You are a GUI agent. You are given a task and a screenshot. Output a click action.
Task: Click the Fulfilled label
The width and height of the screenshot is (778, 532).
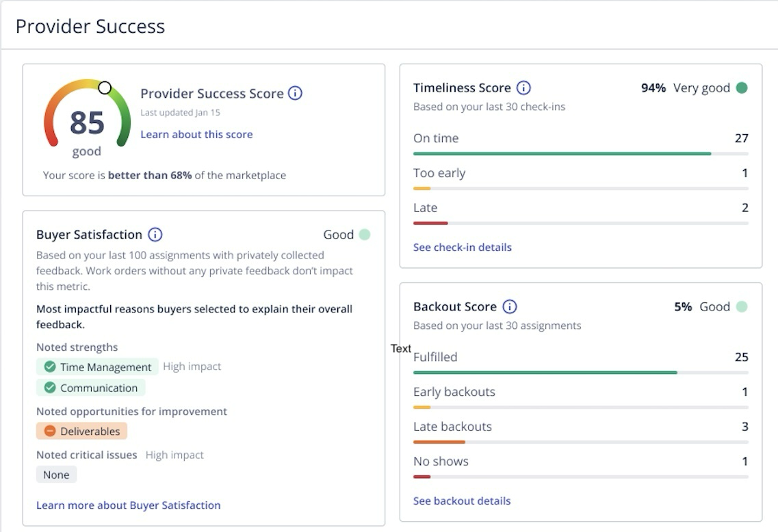click(x=435, y=357)
